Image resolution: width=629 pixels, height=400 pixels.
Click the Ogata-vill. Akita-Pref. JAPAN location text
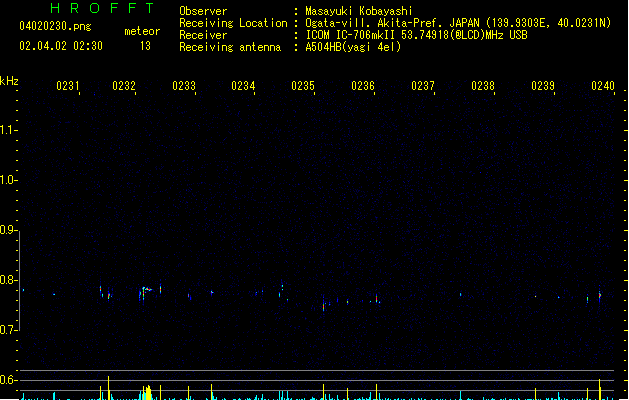tap(458, 23)
